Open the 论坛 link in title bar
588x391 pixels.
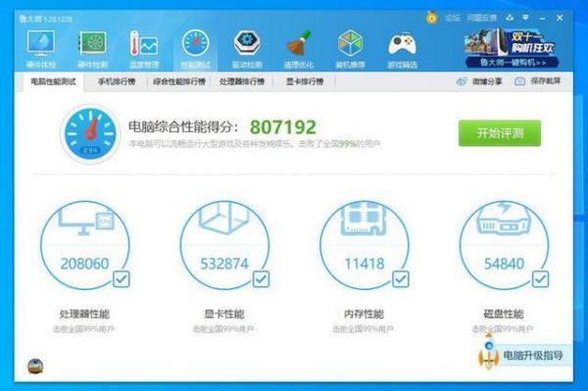(x=453, y=18)
